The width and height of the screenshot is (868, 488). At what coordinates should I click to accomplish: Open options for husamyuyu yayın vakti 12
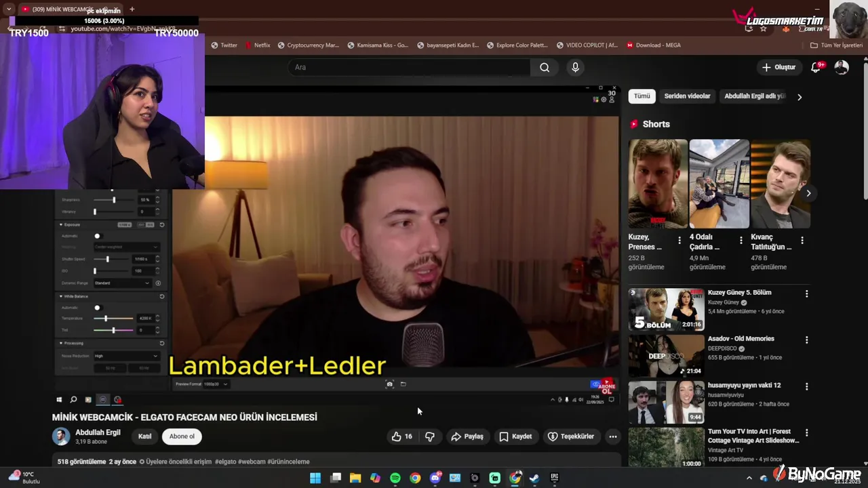coord(806,386)
